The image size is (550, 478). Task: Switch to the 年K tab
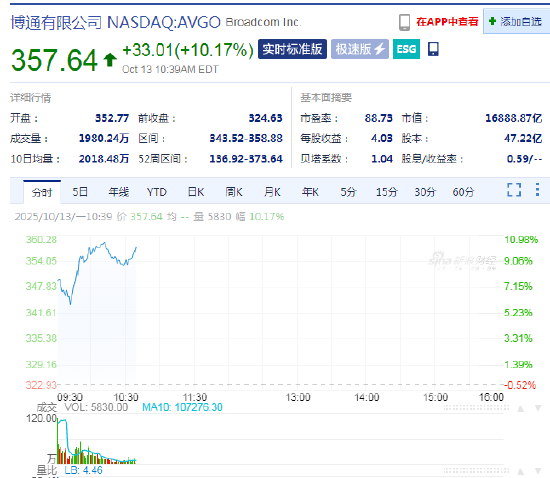tap(310, 192)
